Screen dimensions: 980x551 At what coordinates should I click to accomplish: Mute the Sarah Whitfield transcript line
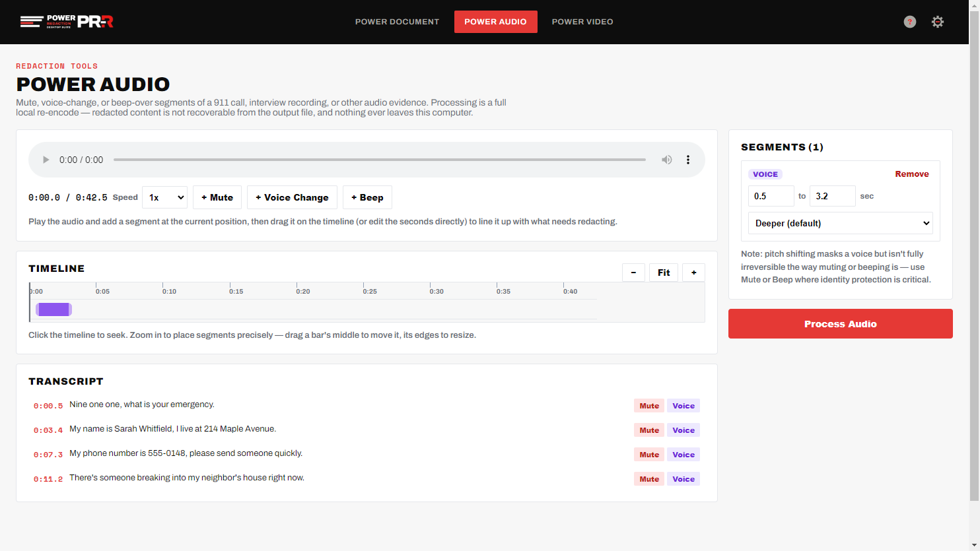click(648, 430)
